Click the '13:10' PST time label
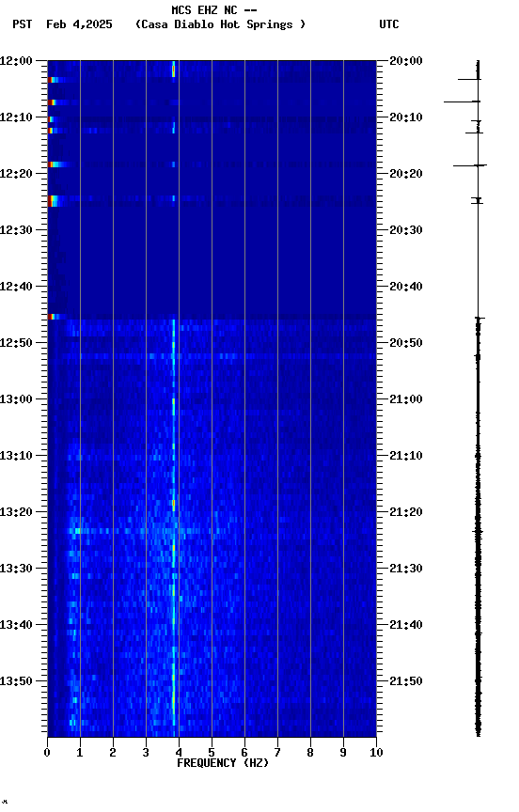 pyautogui.click(x=16, y=456)
